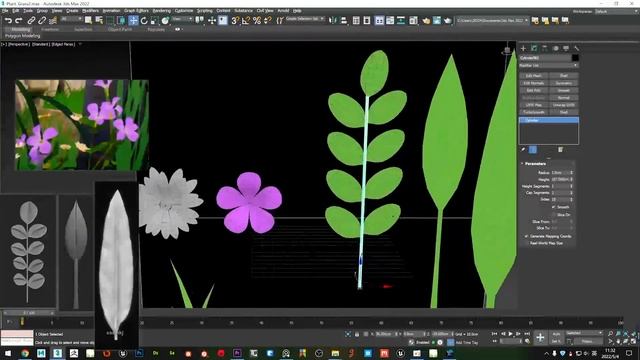Click the UVW Map modifier button
Image resolution: width=640 pixels, height=360 pixels.
(534, 105)
